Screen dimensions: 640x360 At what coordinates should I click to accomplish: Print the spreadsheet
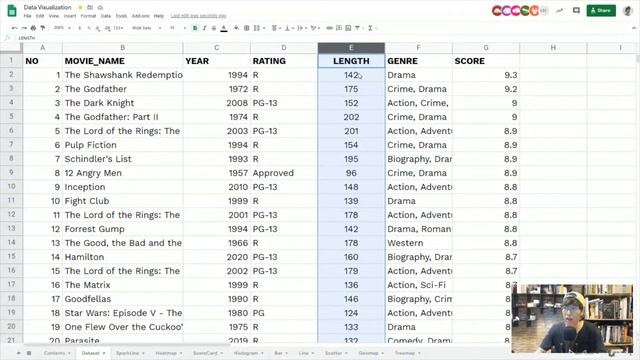tap(33, 28)
